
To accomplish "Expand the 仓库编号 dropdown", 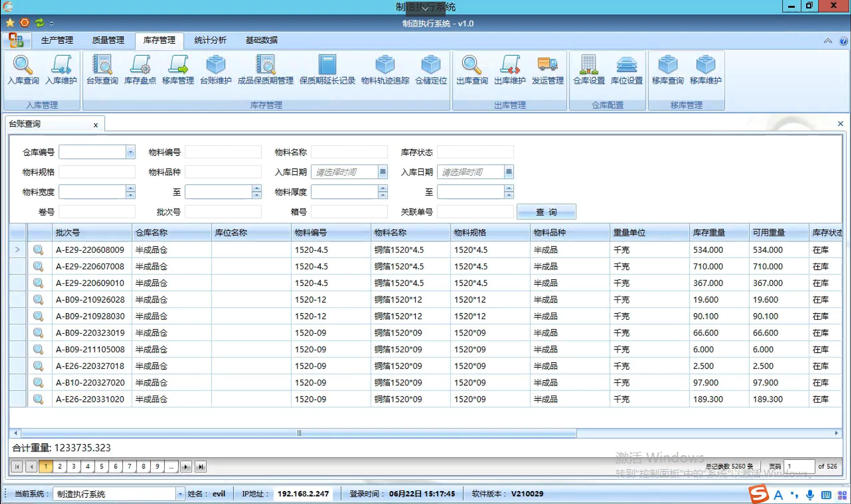I will coord(131,152).
